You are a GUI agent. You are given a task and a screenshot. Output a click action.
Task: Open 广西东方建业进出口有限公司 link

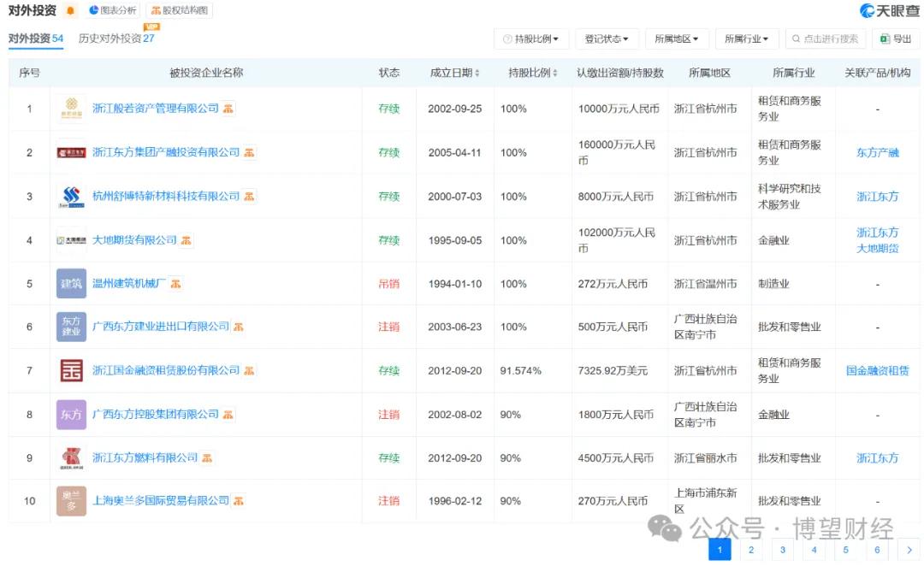click(161, 327)
